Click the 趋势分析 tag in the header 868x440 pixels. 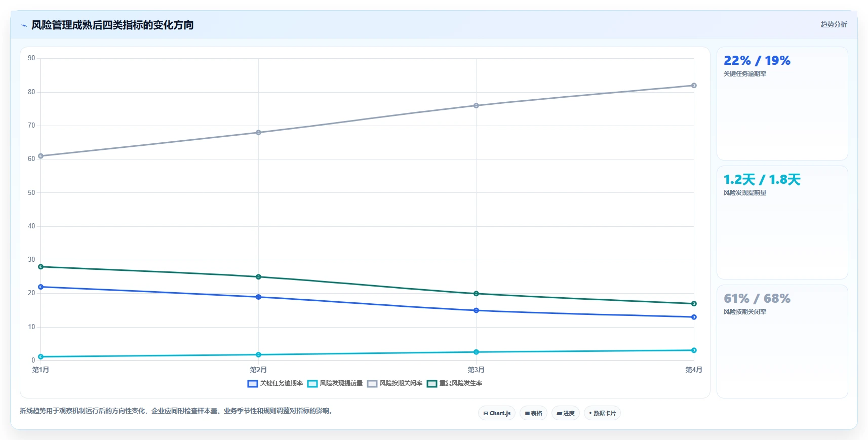[x=834, y=24]
